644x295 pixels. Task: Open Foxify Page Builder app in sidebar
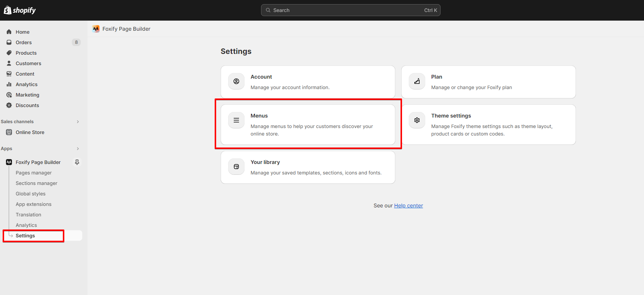[38, 162]
